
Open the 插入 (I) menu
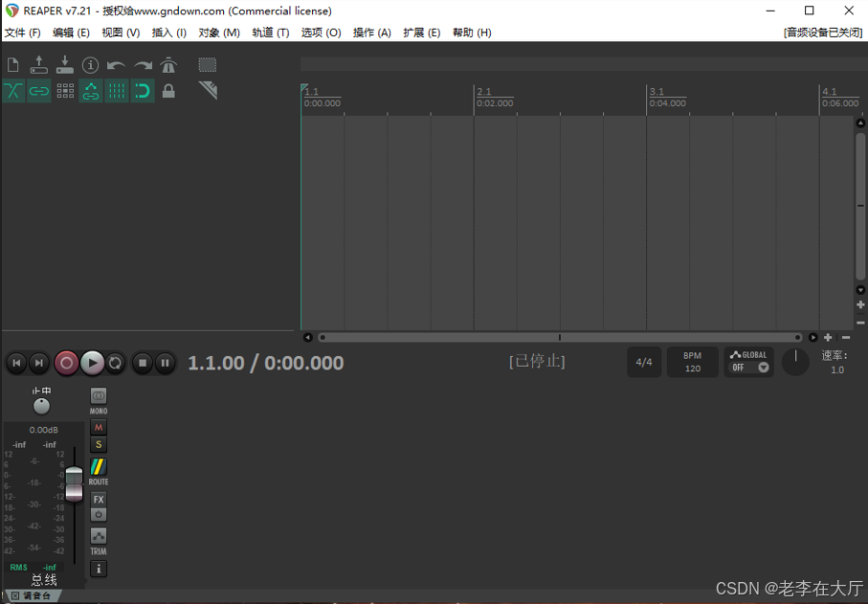[x=168, y=33]
